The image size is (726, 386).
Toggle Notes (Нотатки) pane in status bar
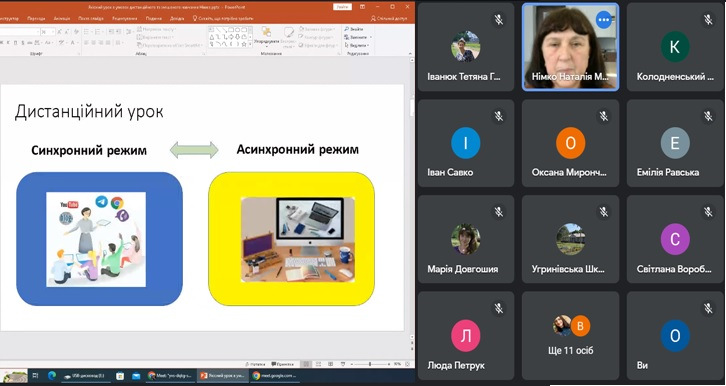click(255, 364)
